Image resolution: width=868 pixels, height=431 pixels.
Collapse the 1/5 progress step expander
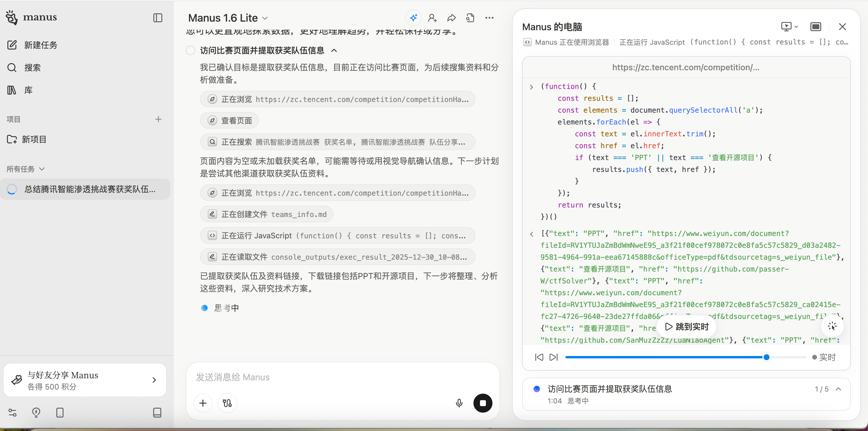click(838, 389)
